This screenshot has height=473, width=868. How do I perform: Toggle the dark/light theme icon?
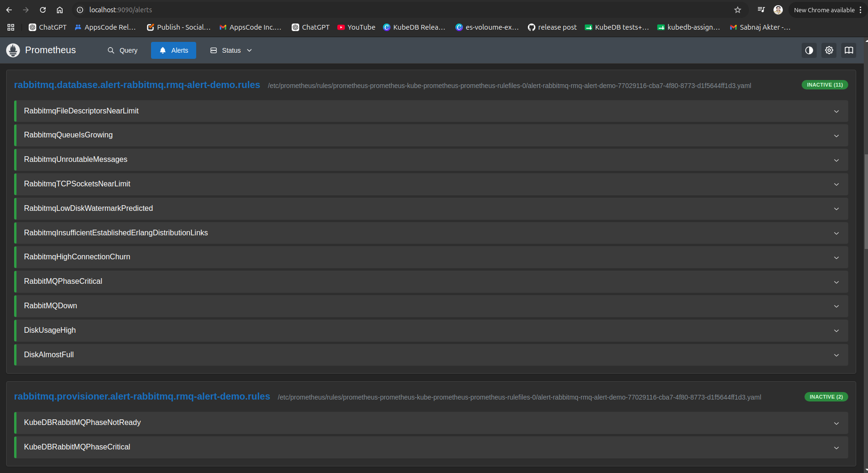click(809, 50)
